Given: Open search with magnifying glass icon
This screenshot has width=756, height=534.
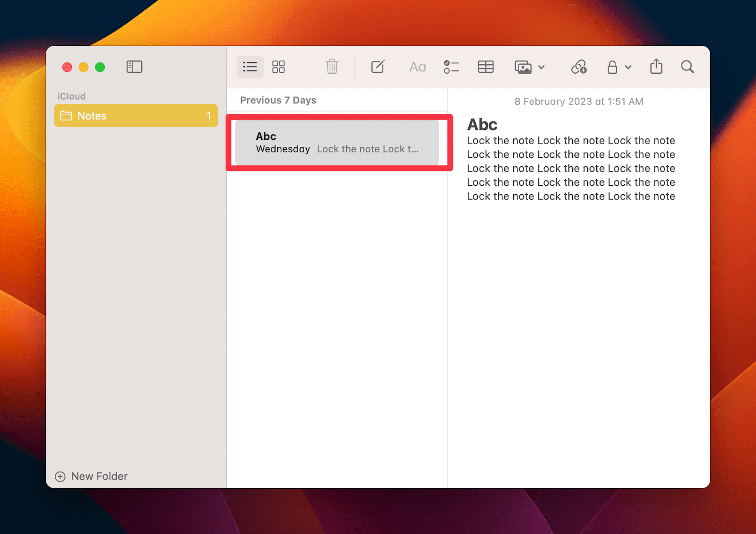Looking at the screenshot, I should [687, 67].
